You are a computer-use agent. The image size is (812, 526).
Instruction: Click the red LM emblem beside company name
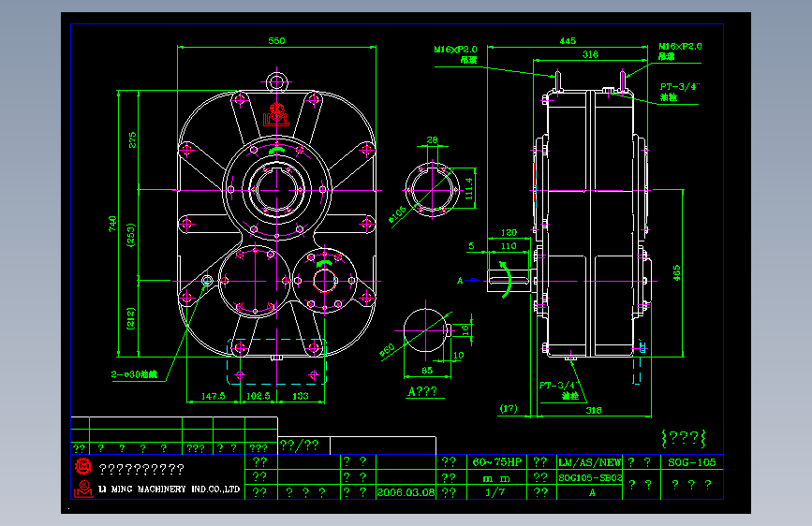tap(83, 489)
